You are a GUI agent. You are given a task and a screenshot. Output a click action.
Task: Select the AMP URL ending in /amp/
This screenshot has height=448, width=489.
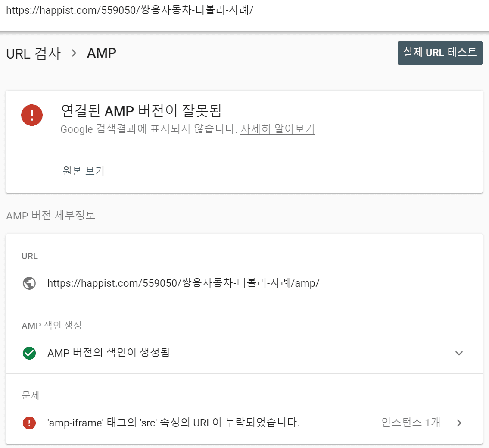pyautogui.click(x=183, y=283)
